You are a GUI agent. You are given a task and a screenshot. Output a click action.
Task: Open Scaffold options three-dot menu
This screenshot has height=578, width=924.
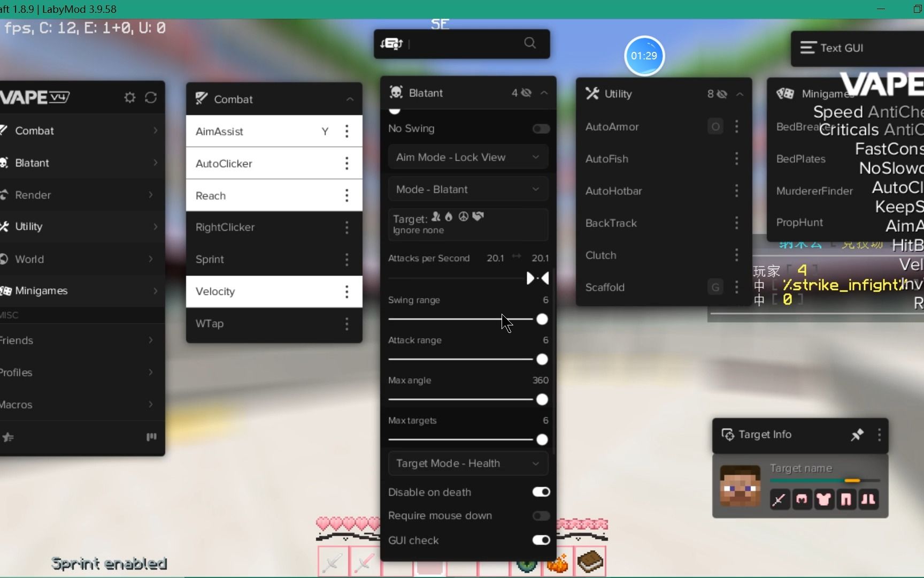click(x=737, y=287)
